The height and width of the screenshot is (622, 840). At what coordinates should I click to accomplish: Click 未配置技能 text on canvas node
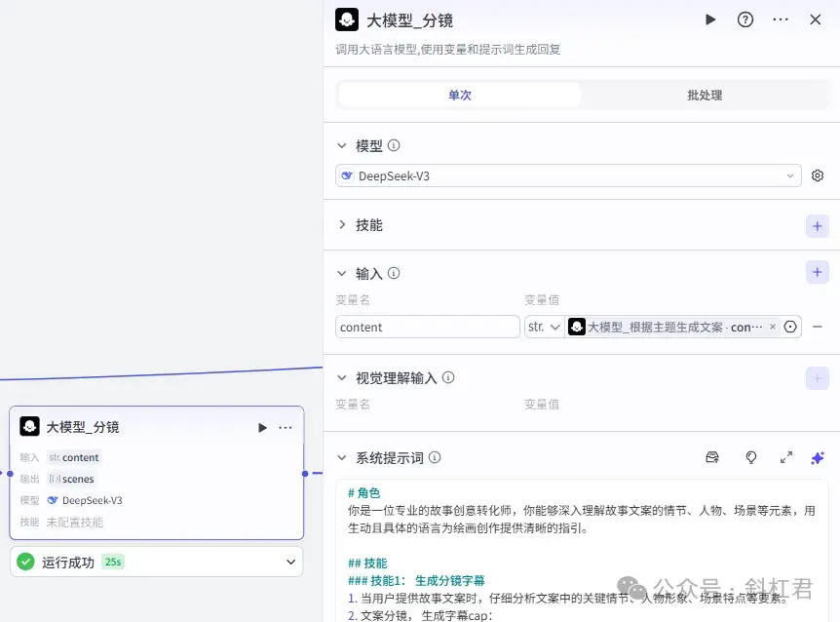74,522
